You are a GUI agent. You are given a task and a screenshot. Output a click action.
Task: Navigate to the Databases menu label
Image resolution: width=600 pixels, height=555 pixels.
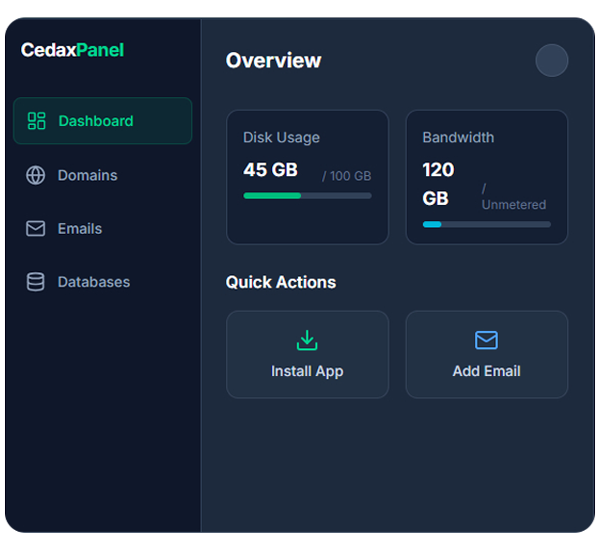(94, 282)
